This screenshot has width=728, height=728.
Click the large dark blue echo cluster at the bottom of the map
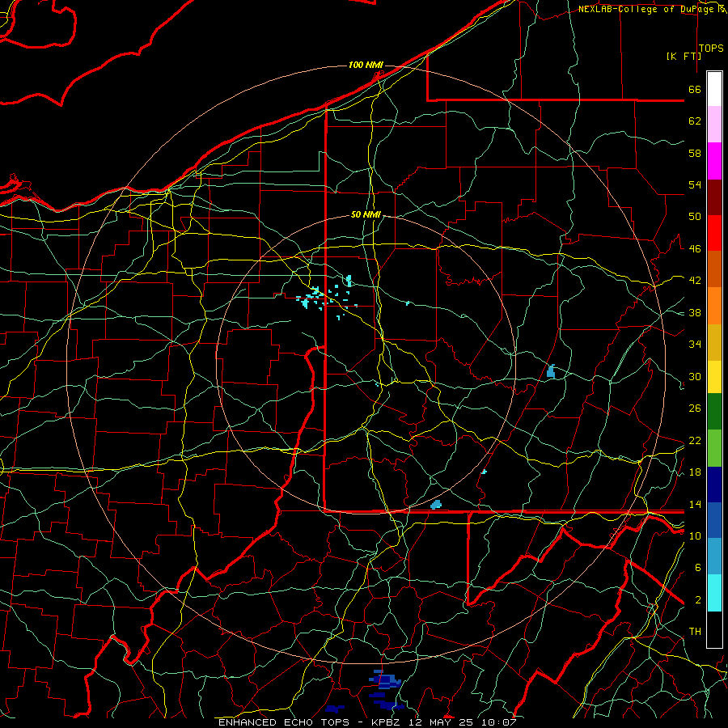[x=385, y=680]
